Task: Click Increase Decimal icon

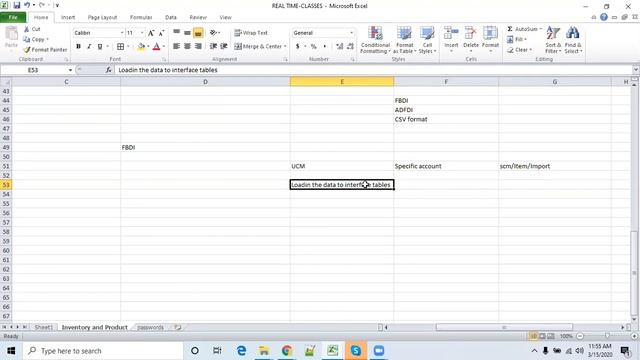Action: pyautogui.click(x=340, y=47)
